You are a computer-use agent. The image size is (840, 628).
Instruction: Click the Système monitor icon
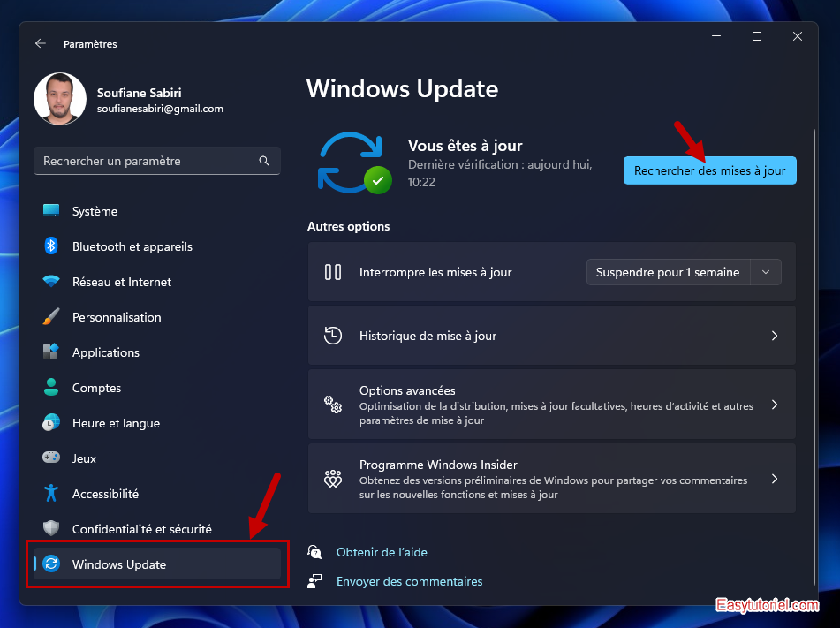tap(51, 210)
